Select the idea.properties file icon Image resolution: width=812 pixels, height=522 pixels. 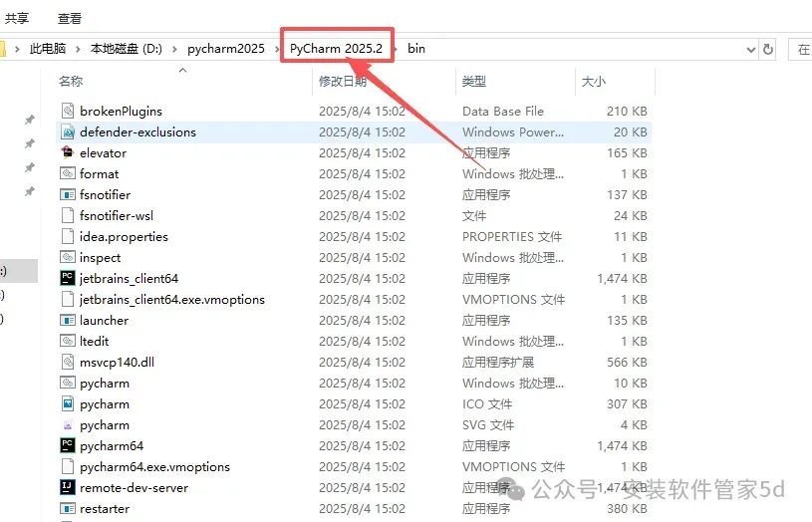(x=68, y=237)
